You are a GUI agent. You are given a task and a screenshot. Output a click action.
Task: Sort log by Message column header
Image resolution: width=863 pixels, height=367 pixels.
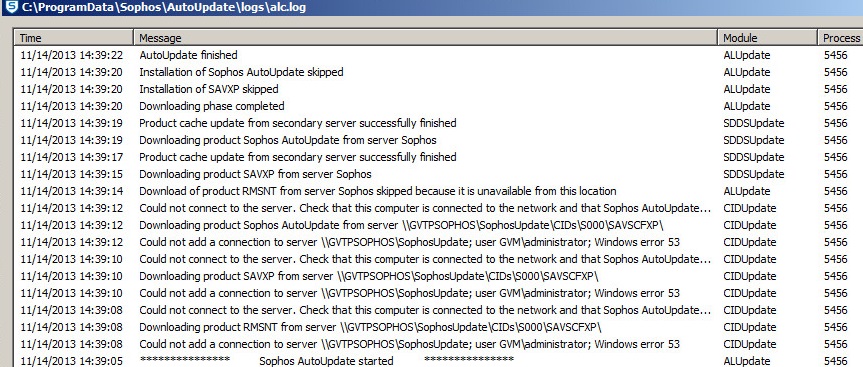pyautogui.click(x=425, y=38)
